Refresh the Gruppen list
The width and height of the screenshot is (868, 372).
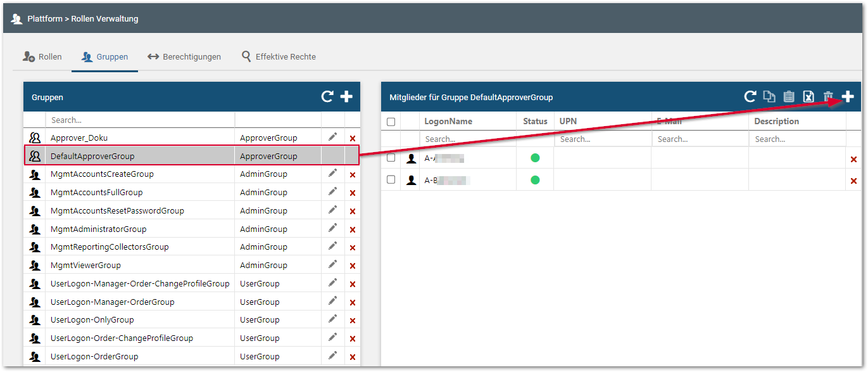[x=327, y=97]
